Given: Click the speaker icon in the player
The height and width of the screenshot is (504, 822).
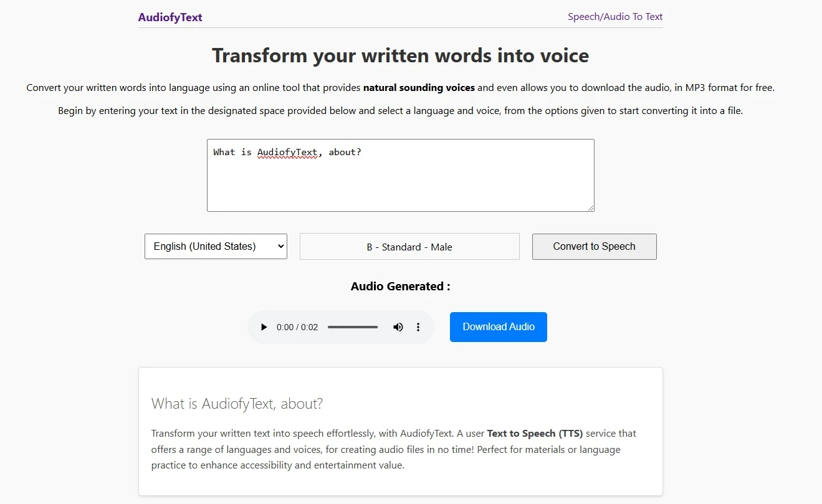Looking at the screenshot, I should (398, 326).
